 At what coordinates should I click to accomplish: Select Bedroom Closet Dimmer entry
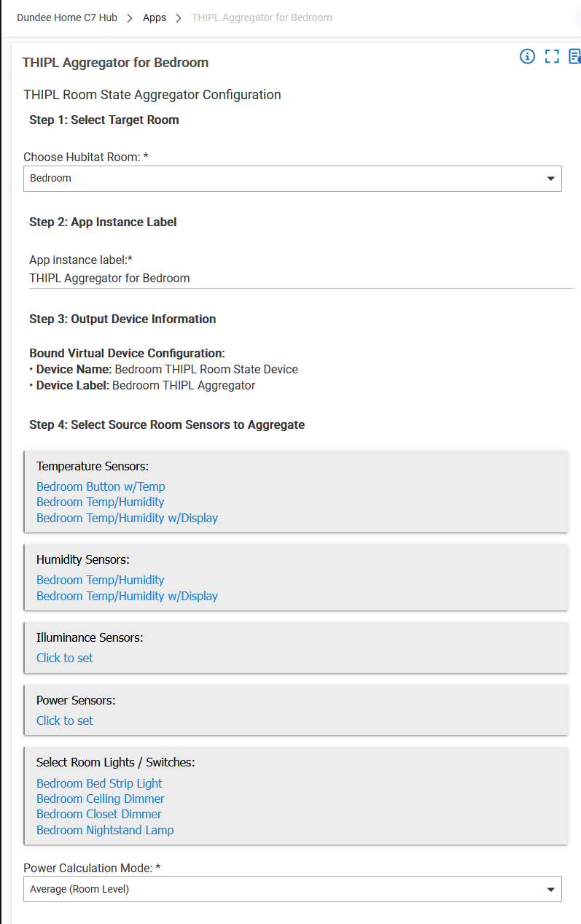pyautogui.click(x=99, y=814)
